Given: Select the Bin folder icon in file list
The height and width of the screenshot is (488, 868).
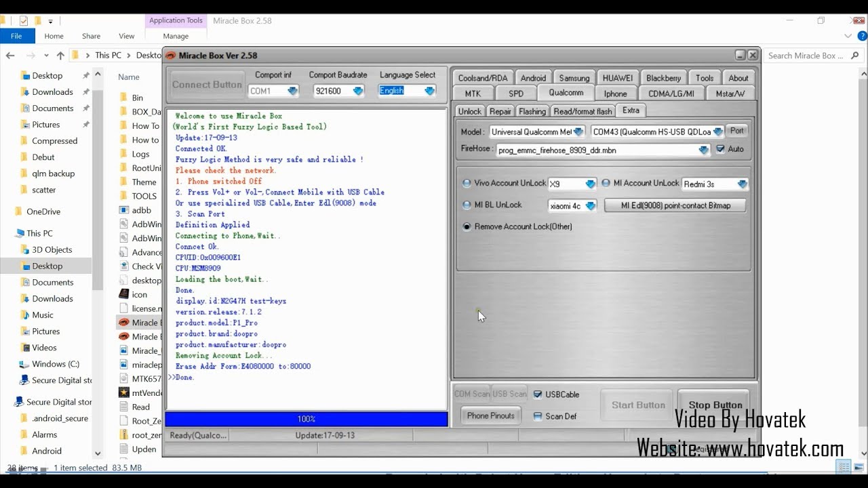Looking at the screenshot, I should tap(123, 98).
